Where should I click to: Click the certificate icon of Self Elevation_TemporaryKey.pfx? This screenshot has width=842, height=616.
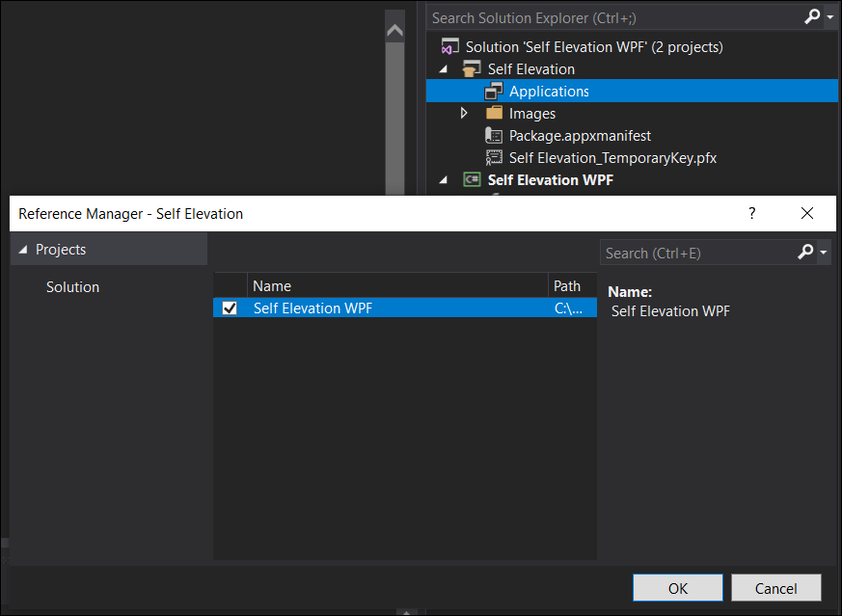(494, 158)
